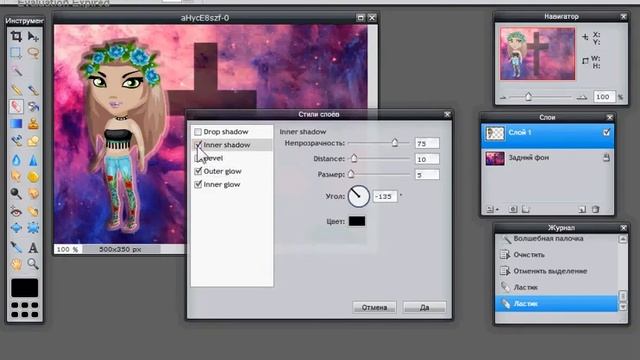Select the Pencil tool
This screenshot has height=360, width=640.
click(x=16, y=90)
